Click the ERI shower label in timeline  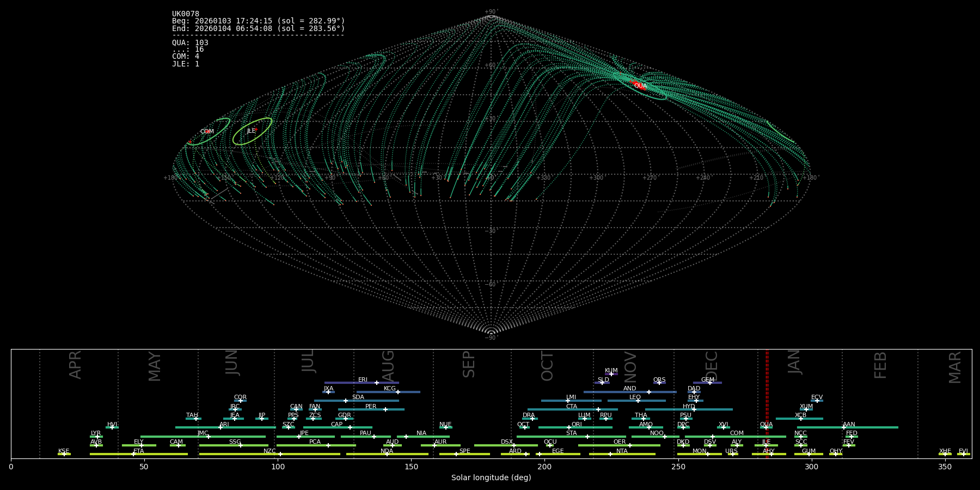[363, 380]
